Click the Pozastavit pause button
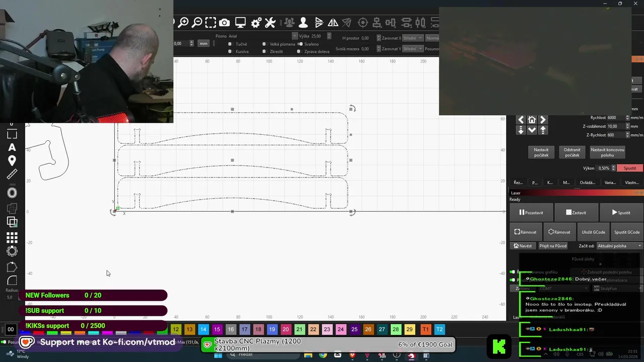This screenshot has width=644, height=362. pyautogui.click(x=531, y=213)
